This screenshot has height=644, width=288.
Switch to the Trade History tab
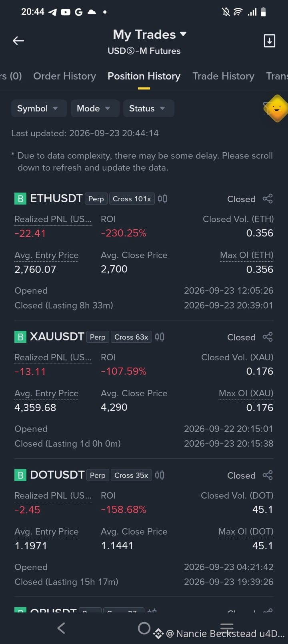click(x=223, y=76)
